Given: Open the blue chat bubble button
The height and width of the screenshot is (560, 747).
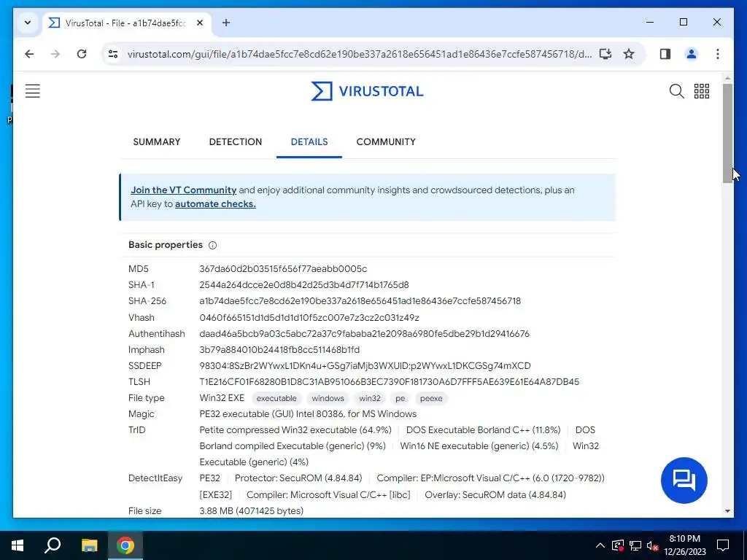Looking at the screenshot, I should [684, 480].
